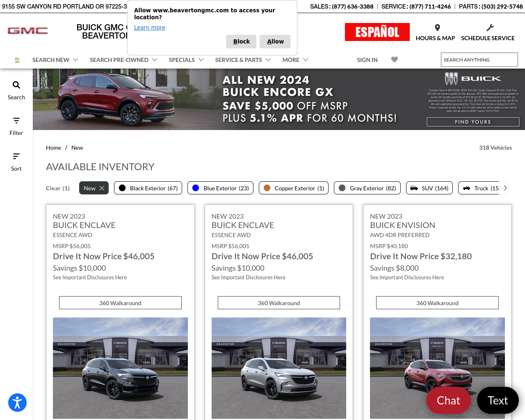Open the home icon in navigation bar
525x420 pixels.
point(17,60)
